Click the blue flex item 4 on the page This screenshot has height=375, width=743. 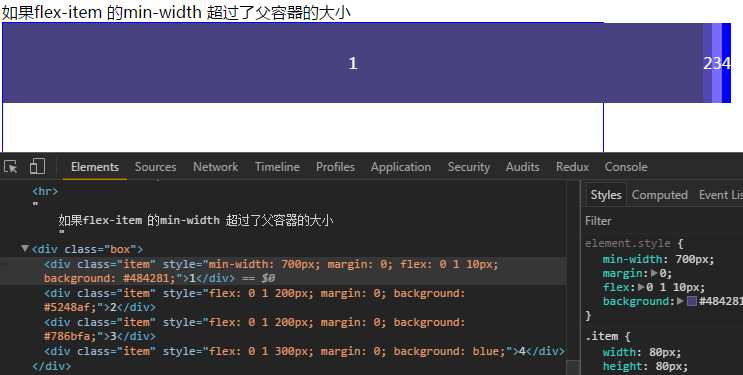pos(726,63)
